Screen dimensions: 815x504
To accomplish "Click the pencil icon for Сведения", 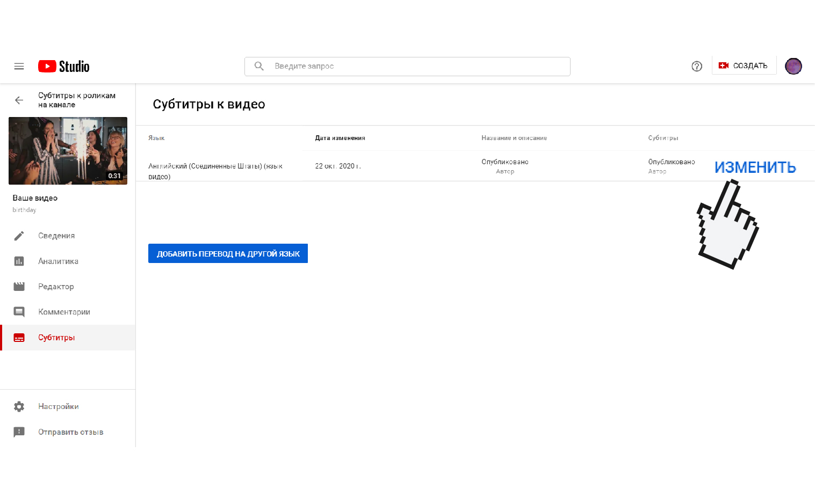I will pyautogui.click(x=19, y=236).
